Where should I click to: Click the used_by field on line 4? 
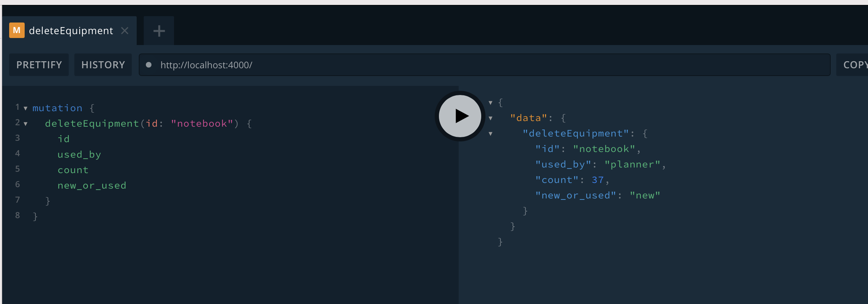[x=79, y=154]
